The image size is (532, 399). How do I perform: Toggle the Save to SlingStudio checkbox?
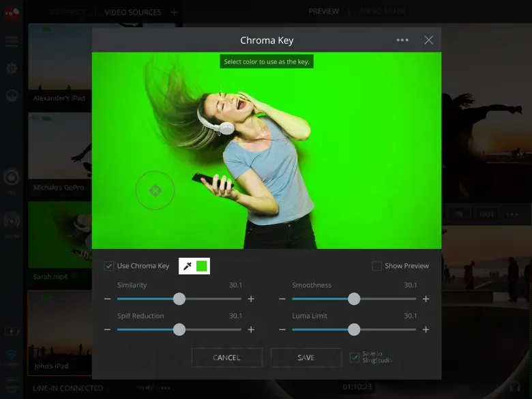tap(355, 357)
